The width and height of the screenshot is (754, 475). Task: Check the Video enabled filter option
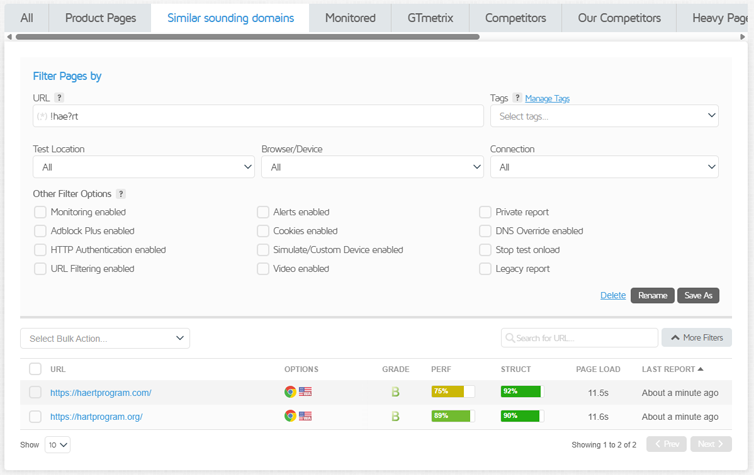click(263, 269)
